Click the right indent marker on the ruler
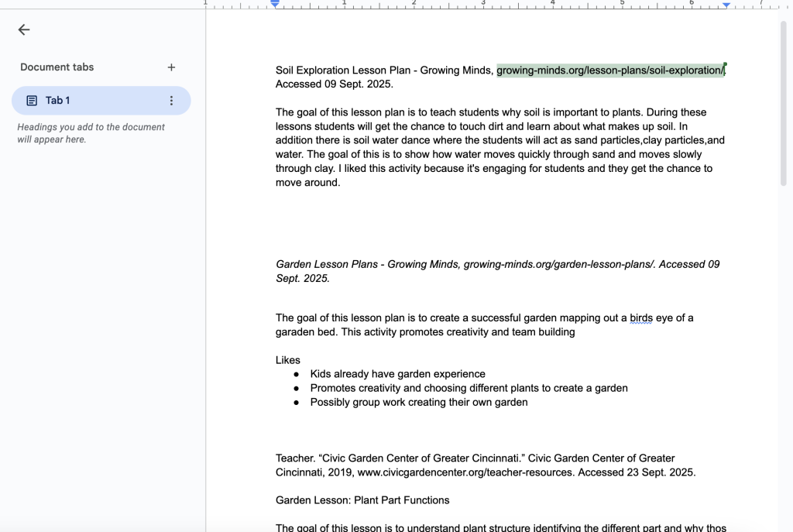 726,5
